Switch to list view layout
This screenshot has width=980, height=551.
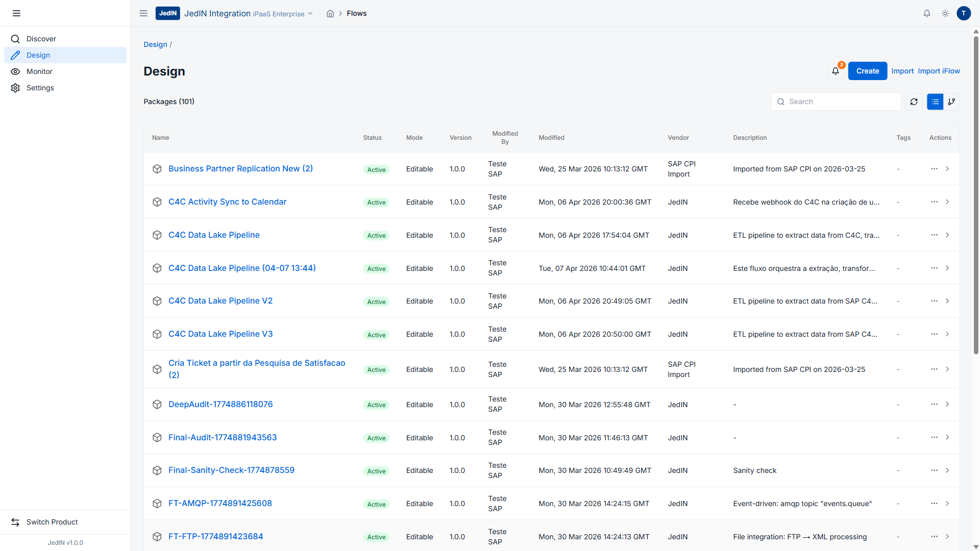(x=935, y=102)
